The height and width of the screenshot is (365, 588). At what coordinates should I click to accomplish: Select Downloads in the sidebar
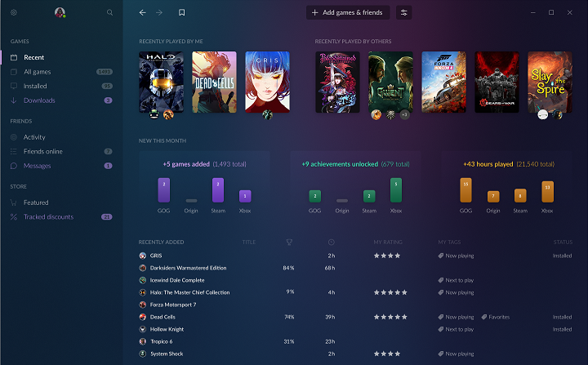39,100
